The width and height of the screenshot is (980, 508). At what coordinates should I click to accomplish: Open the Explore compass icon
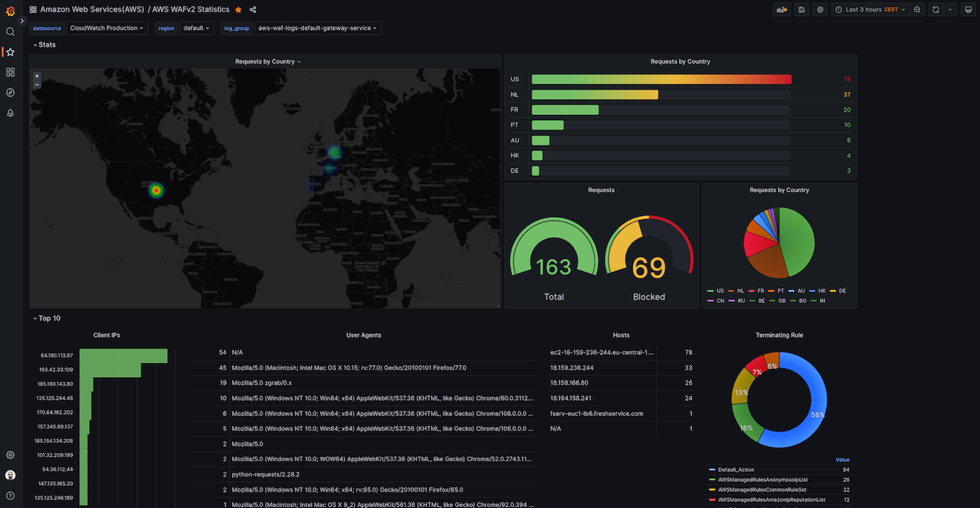click(x=10, y=93)
